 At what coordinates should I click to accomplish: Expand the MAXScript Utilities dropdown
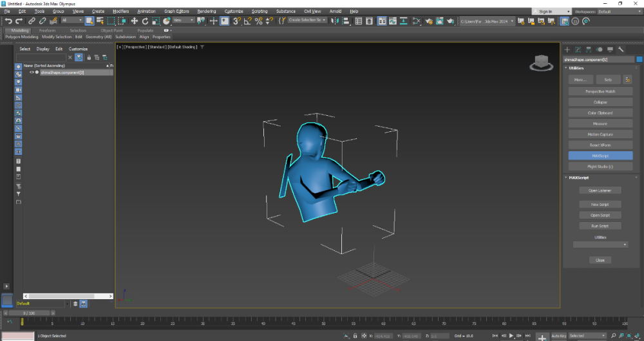pos(600,244)
